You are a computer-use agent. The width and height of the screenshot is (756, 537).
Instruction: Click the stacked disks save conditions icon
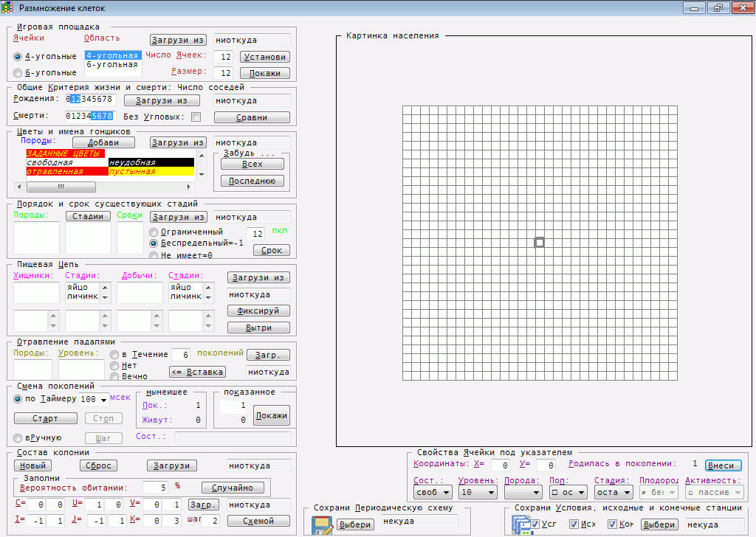tap(521, 525)
